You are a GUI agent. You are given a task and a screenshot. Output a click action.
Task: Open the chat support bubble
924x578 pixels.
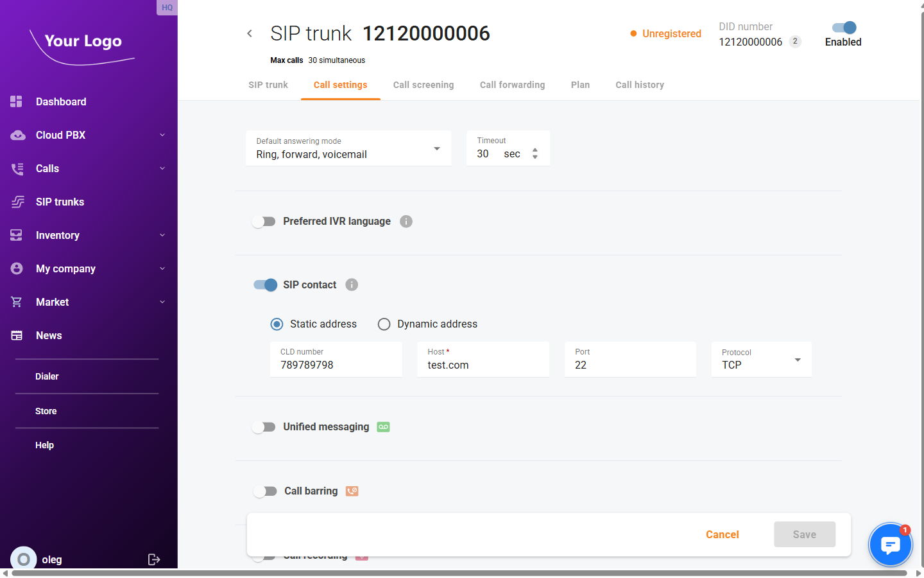pyautogui.click(x=890, y=544)
